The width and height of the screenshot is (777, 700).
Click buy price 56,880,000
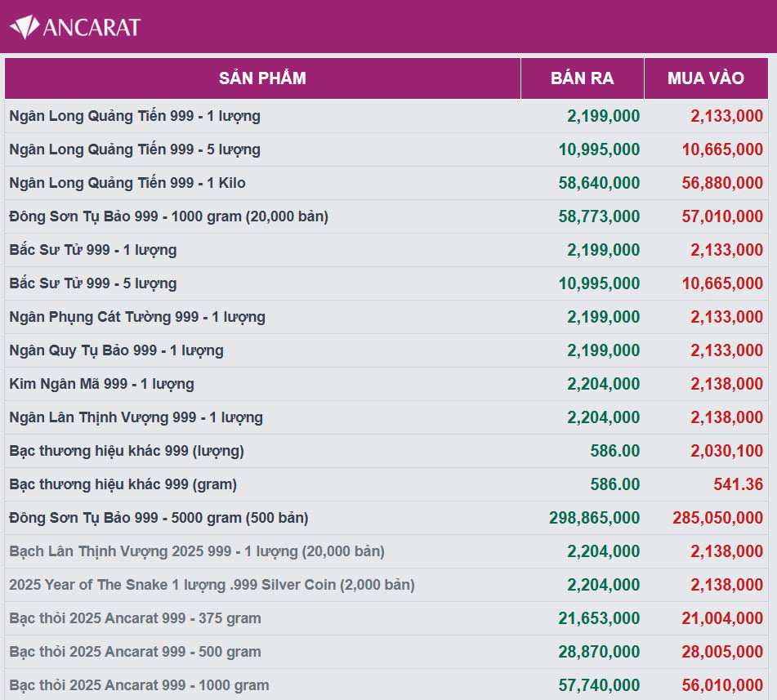tap(722, 183)
